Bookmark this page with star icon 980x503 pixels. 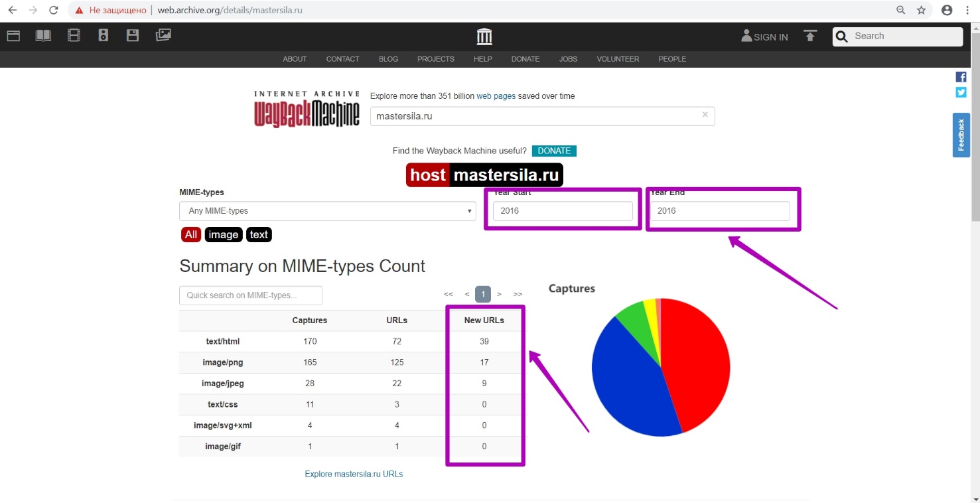point(921,11)
